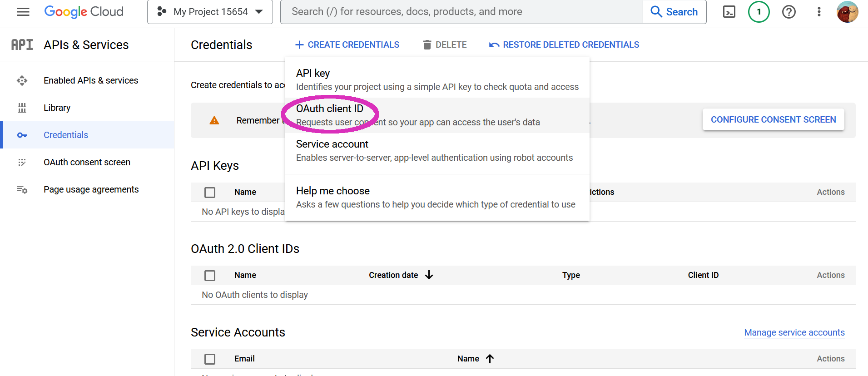Choose Service account option
The image size is (868, 376).
437,150
